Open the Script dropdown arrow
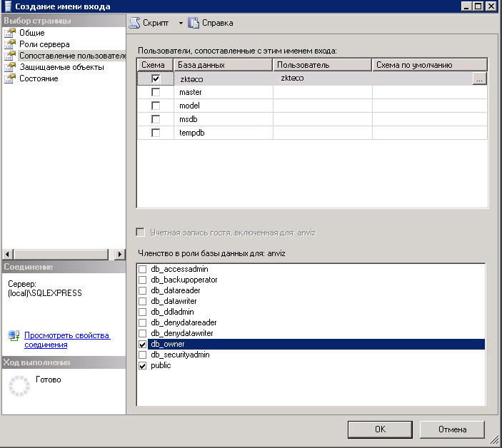This screenshot has height=448, width=502. point(181,23)
